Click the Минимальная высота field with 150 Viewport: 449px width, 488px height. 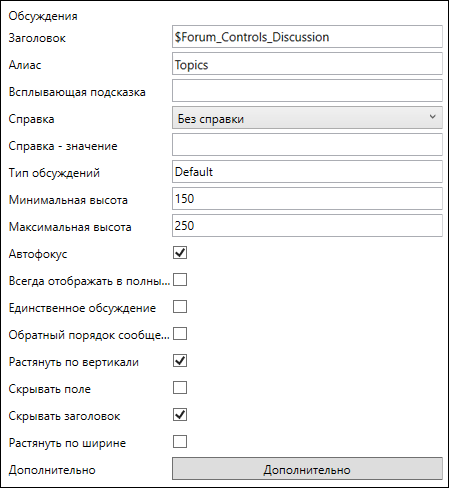pyautogui.click(x=307, y=199)
